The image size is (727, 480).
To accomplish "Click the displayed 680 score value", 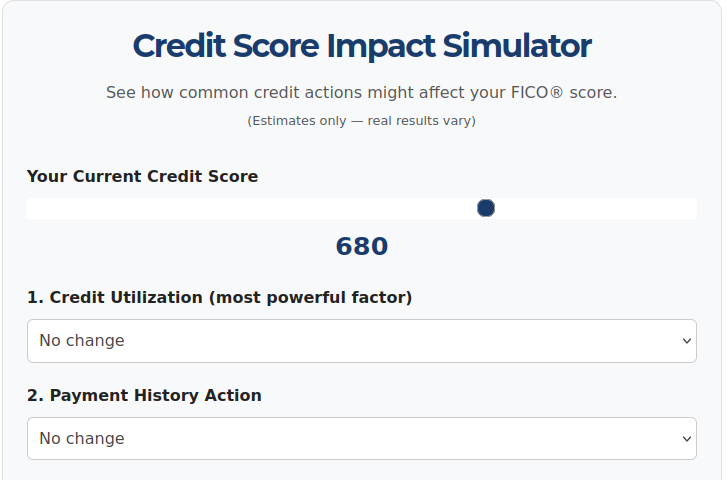I will (x=361, y=247).
